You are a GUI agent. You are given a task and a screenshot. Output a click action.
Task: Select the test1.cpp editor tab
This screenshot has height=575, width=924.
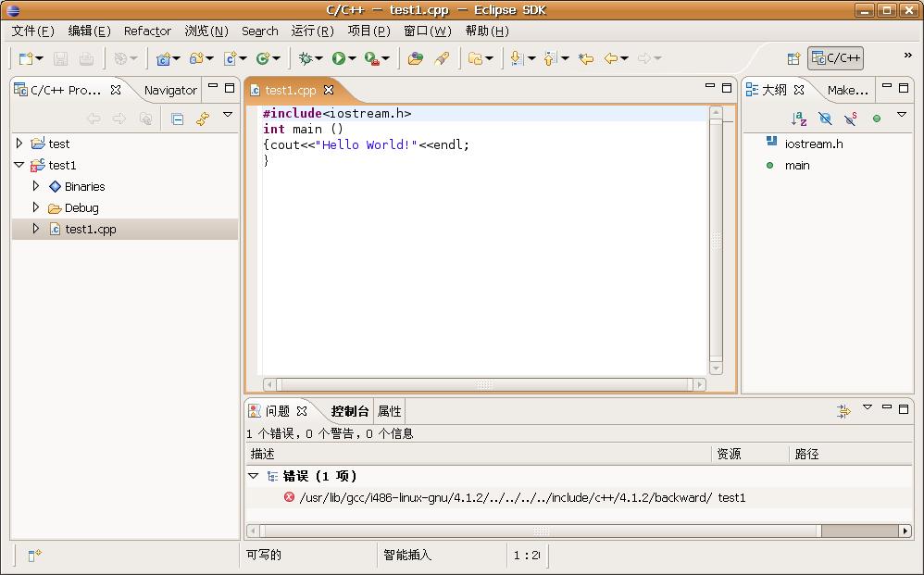(291, 90)
